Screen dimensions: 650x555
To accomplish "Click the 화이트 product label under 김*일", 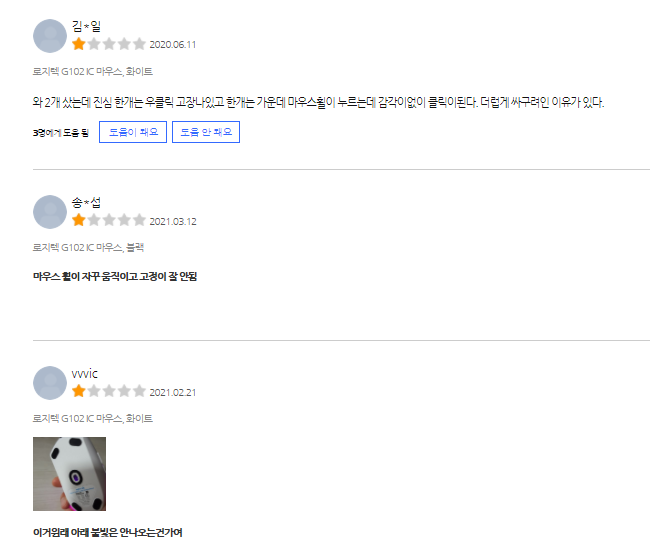I will (x=93, y=71).
